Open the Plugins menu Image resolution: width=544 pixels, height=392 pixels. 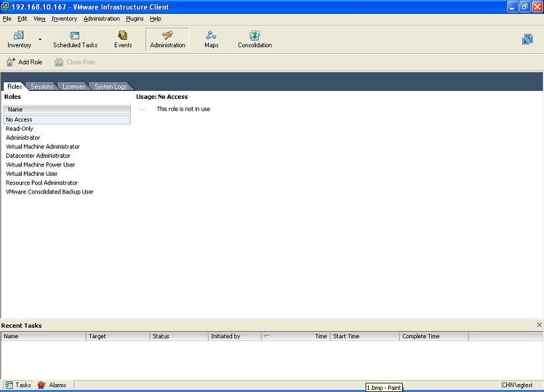coord(135,19)
